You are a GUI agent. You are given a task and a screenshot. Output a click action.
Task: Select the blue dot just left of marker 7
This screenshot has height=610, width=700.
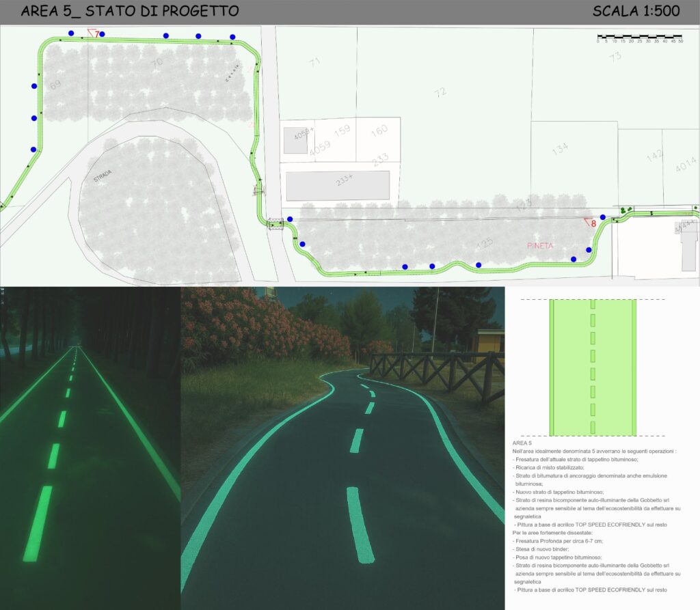[71, 33]
